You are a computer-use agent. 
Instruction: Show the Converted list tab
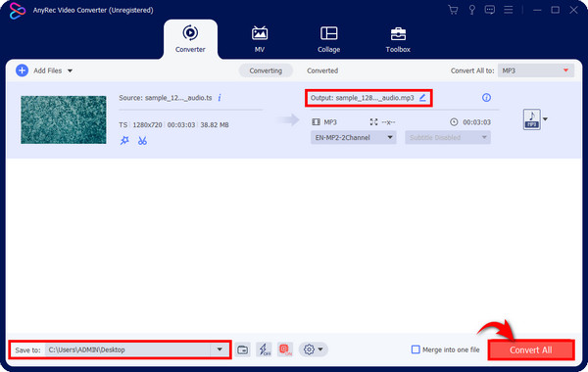click(x=322, y=70)
